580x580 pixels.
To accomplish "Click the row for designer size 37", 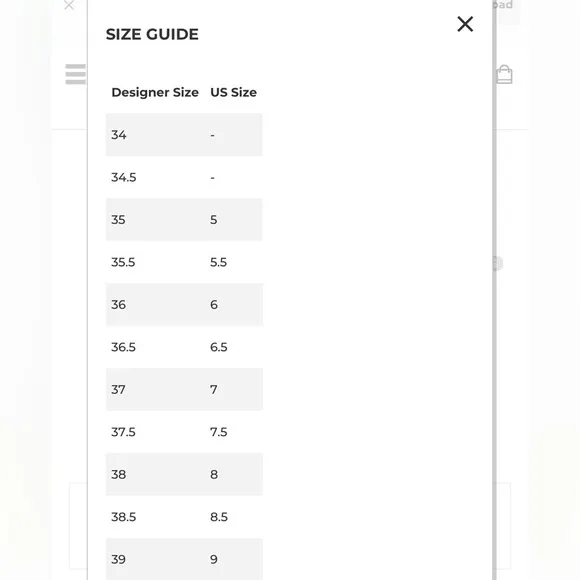I will (184, 390).
